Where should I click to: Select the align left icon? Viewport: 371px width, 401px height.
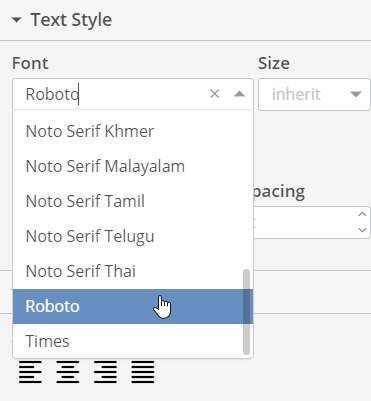(30, 372)
